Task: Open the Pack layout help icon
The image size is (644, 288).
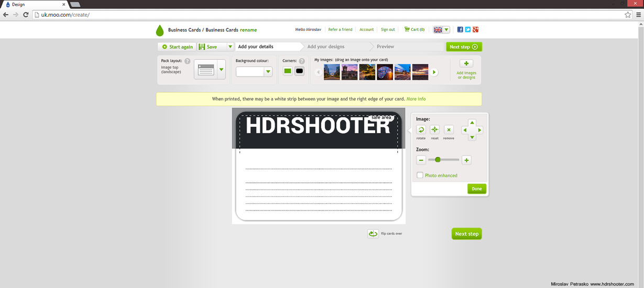Action: click(x=188, y=61)
